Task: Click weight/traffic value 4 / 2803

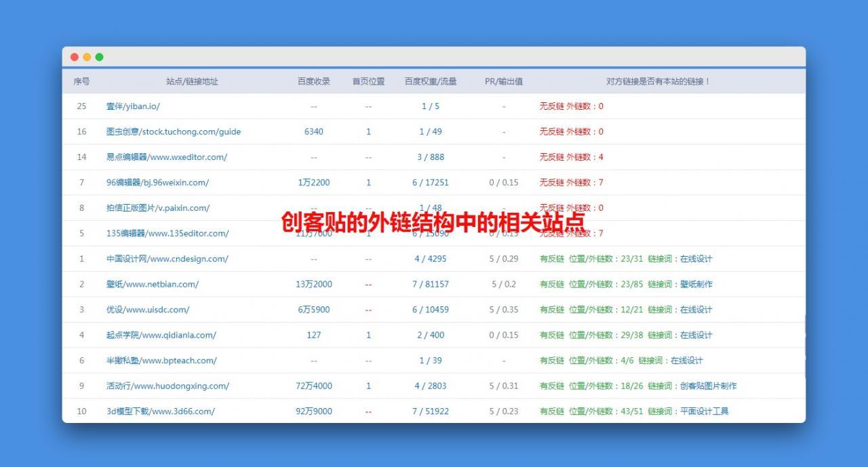Action: click(431, 386)
